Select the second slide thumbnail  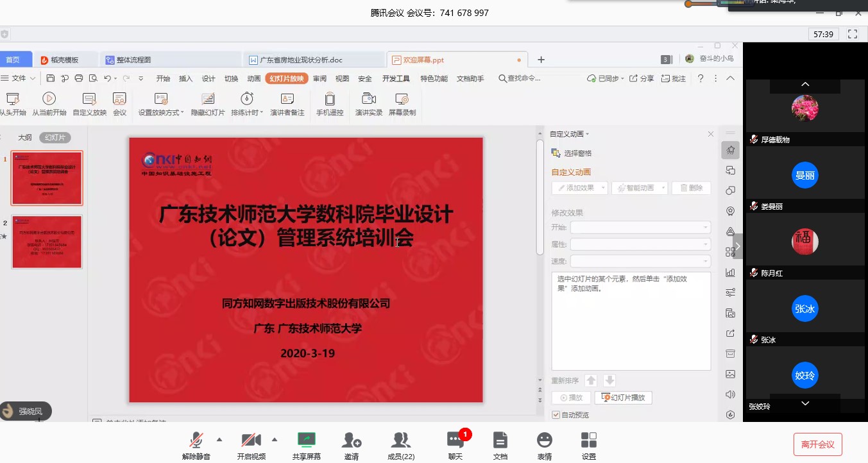pos(47,242)
